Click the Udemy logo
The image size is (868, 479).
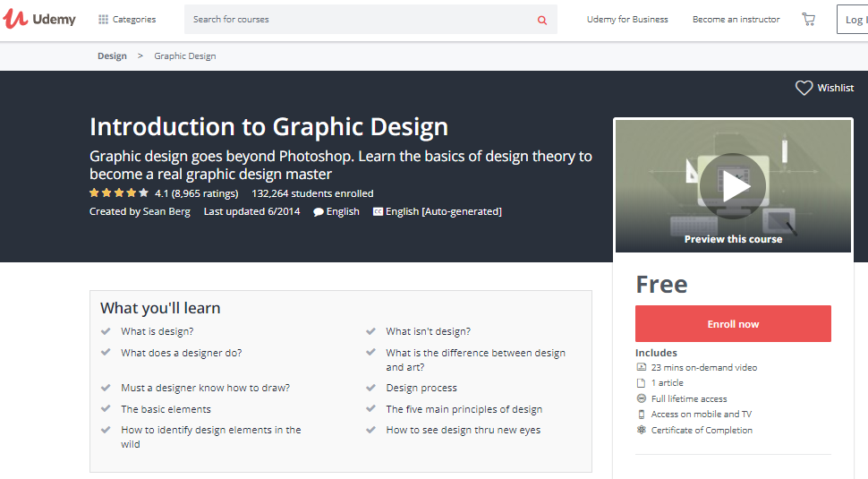(x=39, y=19)
